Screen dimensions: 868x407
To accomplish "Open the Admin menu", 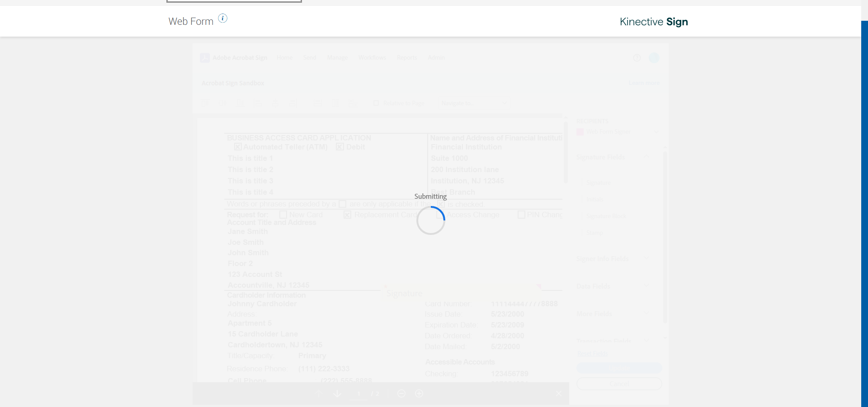I will tap(436, 58).
